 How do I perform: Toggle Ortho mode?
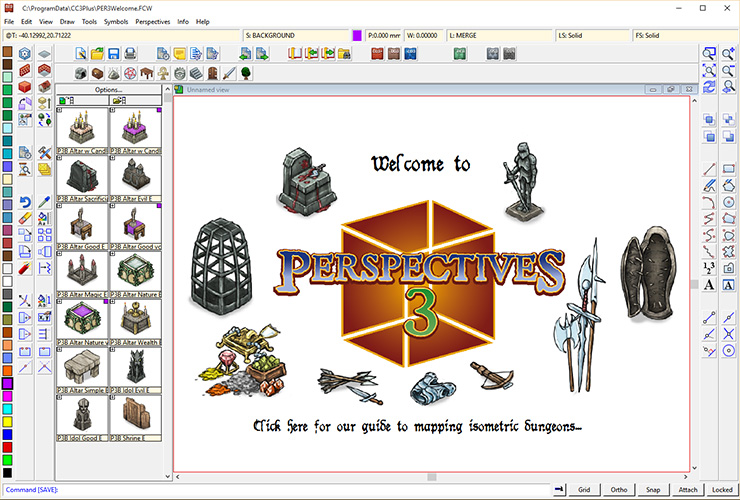click(619, 490)
